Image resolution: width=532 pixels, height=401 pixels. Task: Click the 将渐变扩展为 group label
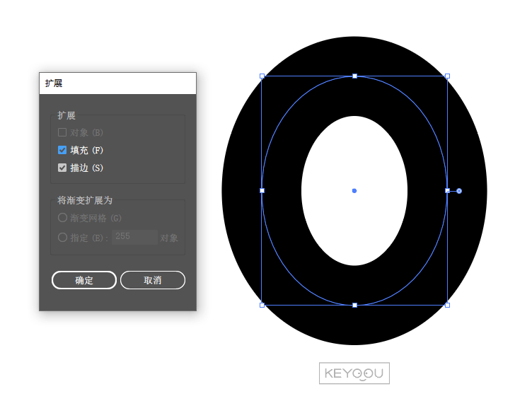coord(84,201)
